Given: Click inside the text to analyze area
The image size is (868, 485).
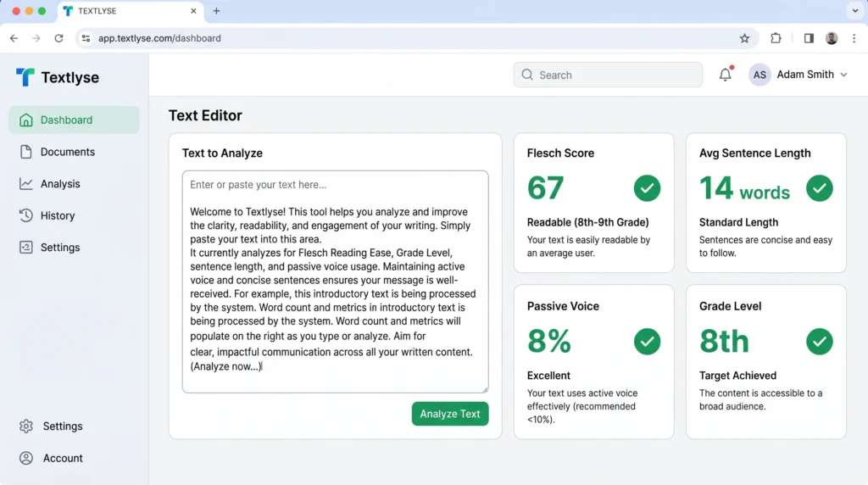Looking at the screenshot, I should (x=335, y=282).
